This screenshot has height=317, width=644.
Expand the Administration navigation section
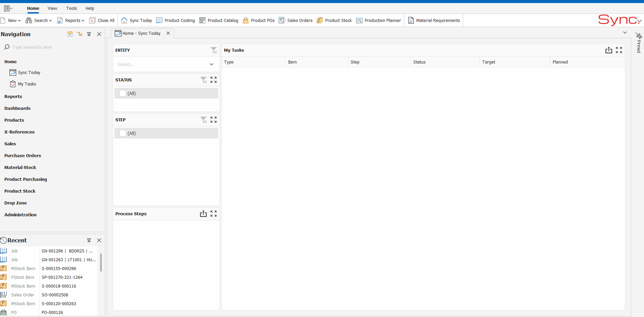(21, 215)
